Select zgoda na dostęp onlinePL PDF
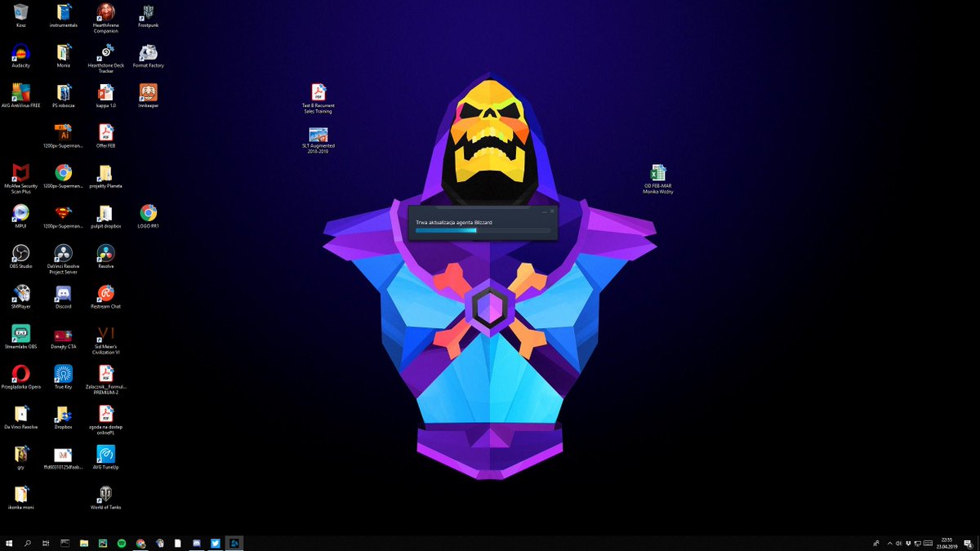Viewport: 980px width, 551px height. coord(105,419)
